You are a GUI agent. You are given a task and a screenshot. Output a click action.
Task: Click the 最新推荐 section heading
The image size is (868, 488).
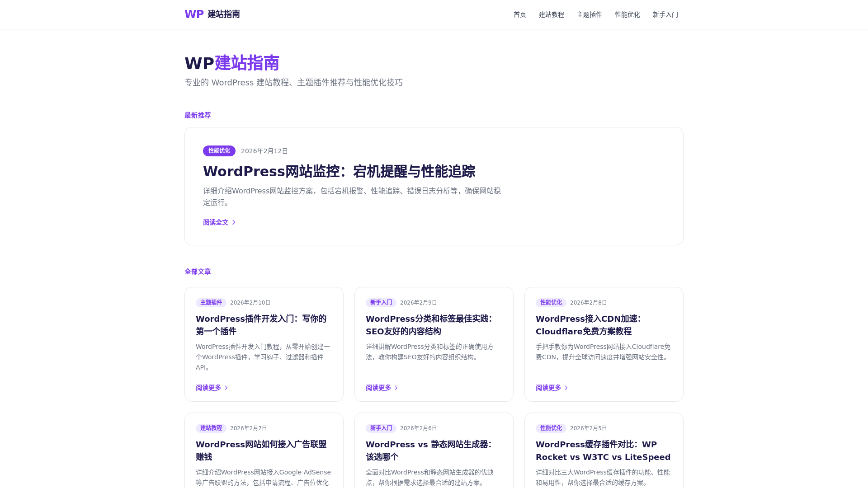[x=198, y=115]
